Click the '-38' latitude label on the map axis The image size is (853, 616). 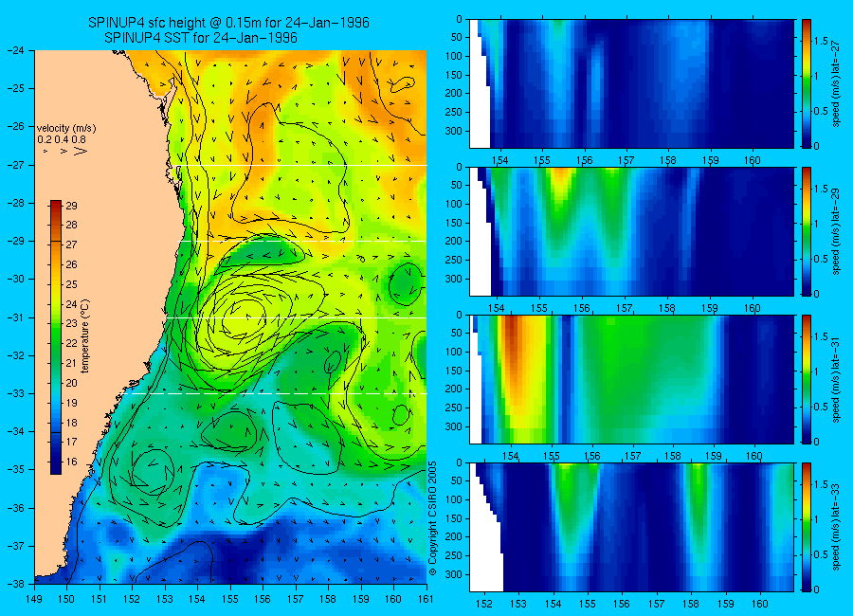[15, 583]
